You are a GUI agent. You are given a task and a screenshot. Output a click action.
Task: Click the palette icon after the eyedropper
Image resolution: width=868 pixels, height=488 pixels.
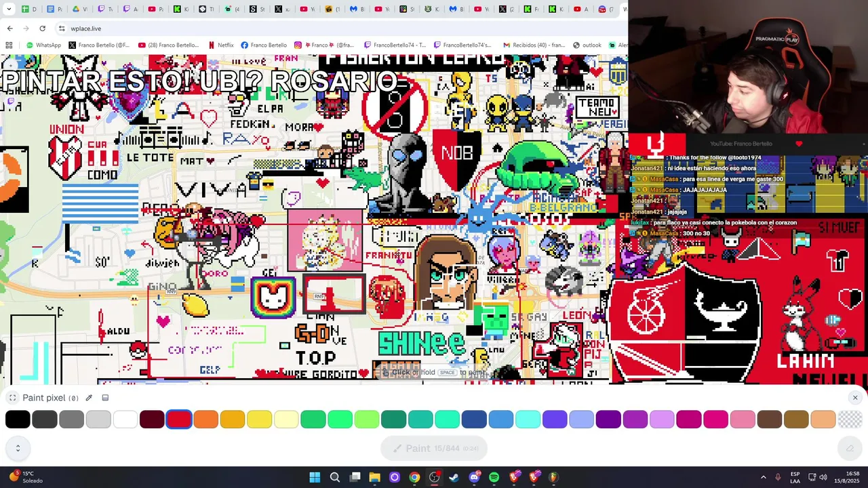[105, 398]
